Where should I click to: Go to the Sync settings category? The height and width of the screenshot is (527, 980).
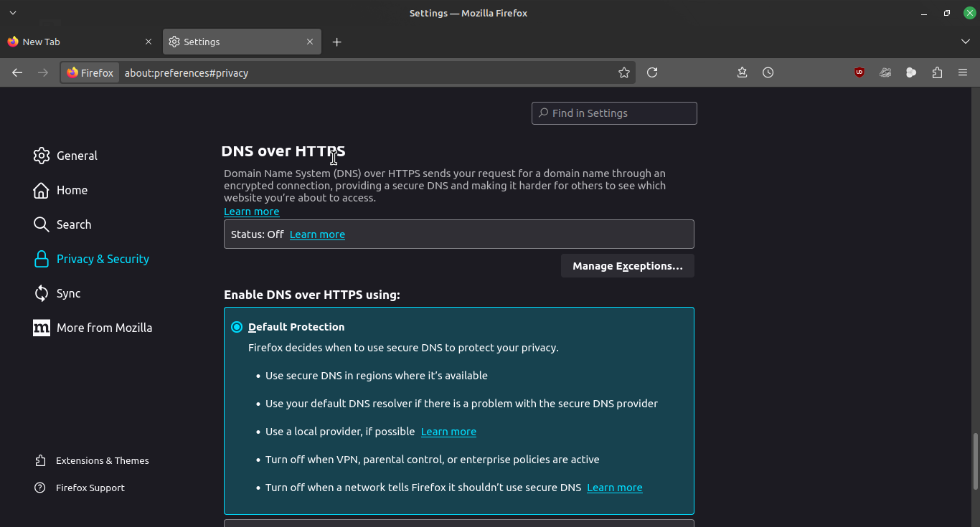pyautogui.click(x=68, y=293)
